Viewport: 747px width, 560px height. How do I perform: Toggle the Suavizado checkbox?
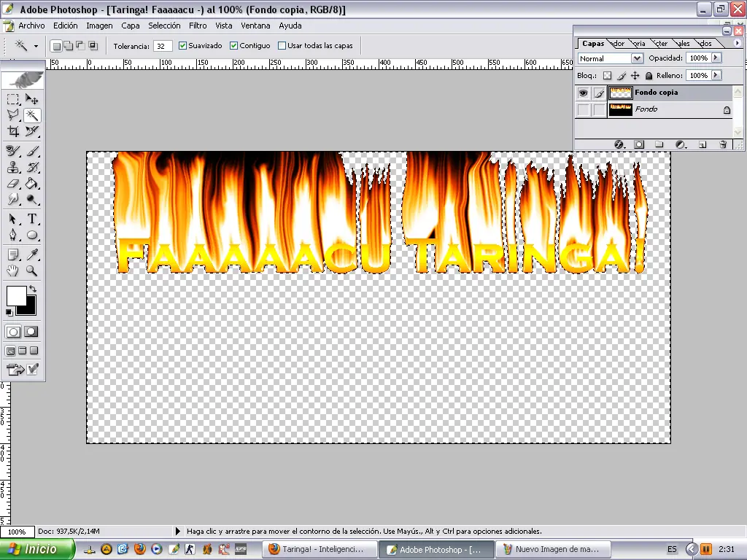182,46
